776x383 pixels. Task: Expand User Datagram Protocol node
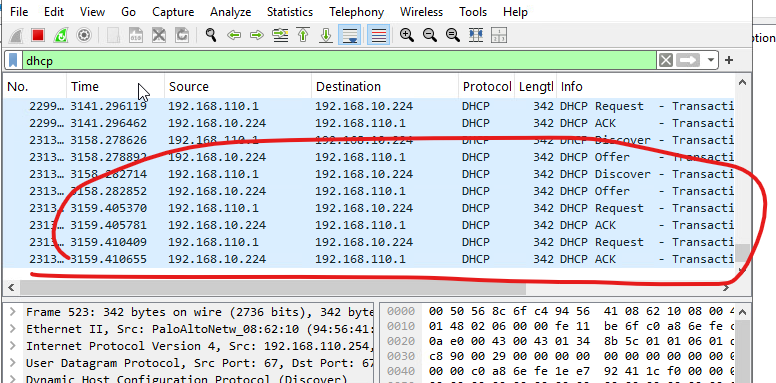point(13,363)
